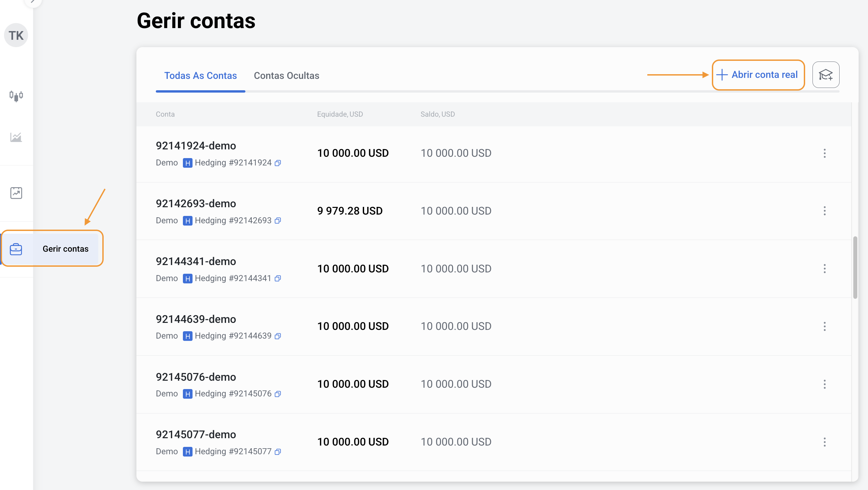The image size is (868, 490).
Task: Click Abrir conta real button
Action: point(758,75)
